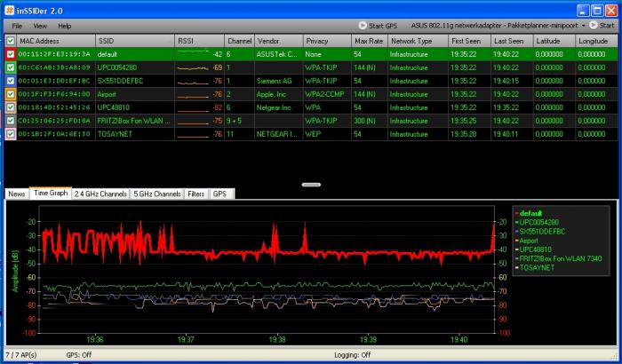Click the inSSIDer title bar app icon
The image size is (622, 364).
tap(10, 11)
